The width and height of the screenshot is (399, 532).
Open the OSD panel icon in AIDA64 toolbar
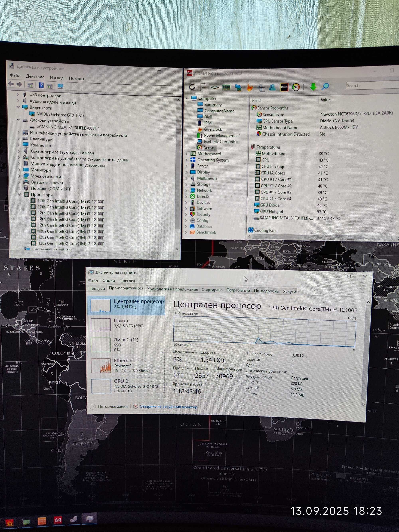284,87
